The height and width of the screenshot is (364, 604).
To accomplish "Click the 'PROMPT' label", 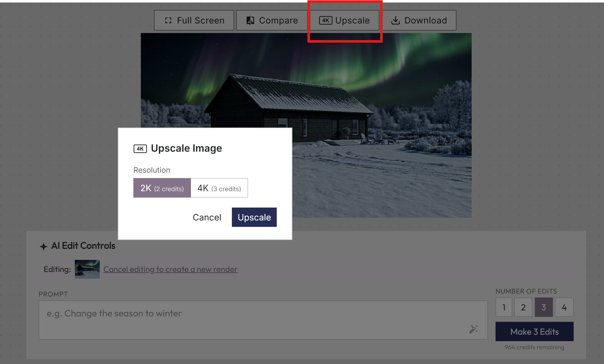I will tap(53, 294).
